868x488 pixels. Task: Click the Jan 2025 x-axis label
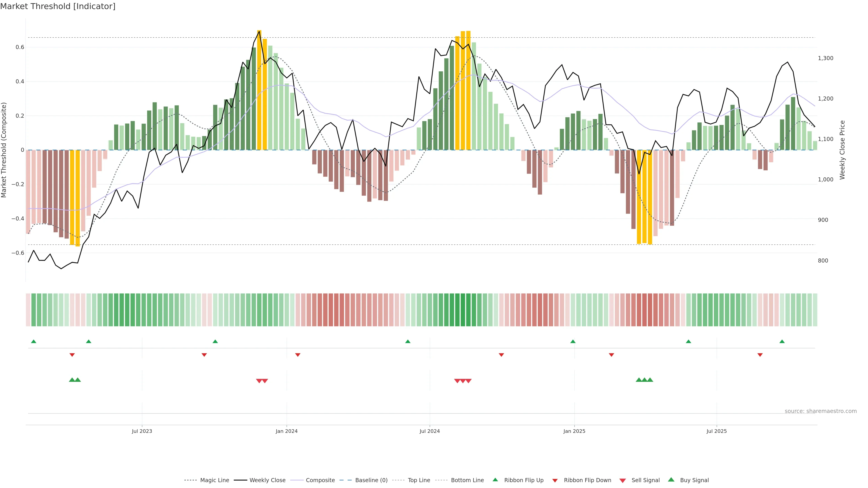coord(574,431)
